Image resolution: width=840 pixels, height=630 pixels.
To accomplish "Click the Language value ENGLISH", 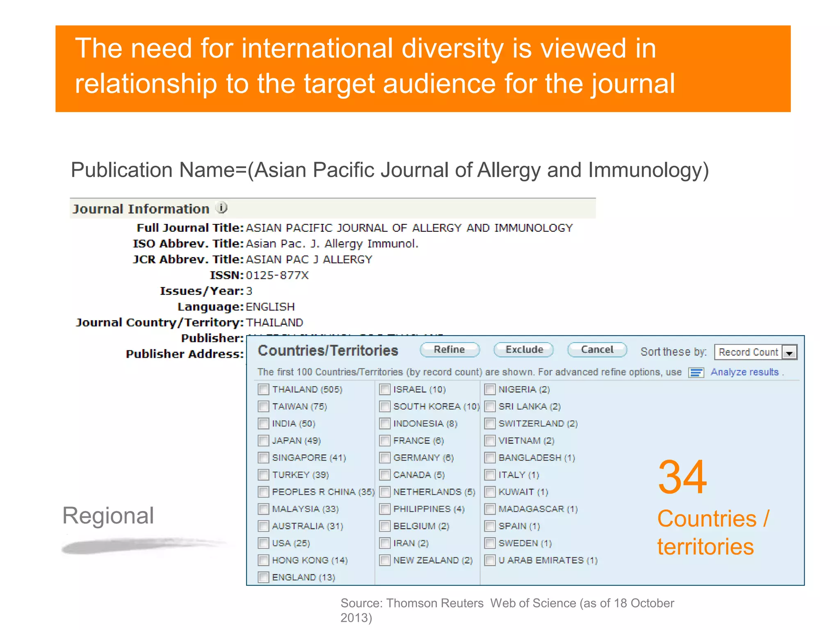I will [270, 307].
